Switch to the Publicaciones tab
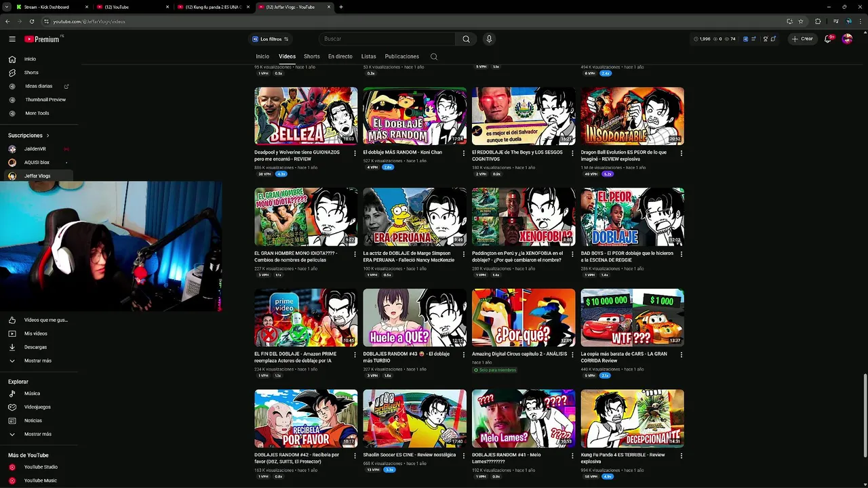This screenshot has width=868, height=488. [401, 57]
